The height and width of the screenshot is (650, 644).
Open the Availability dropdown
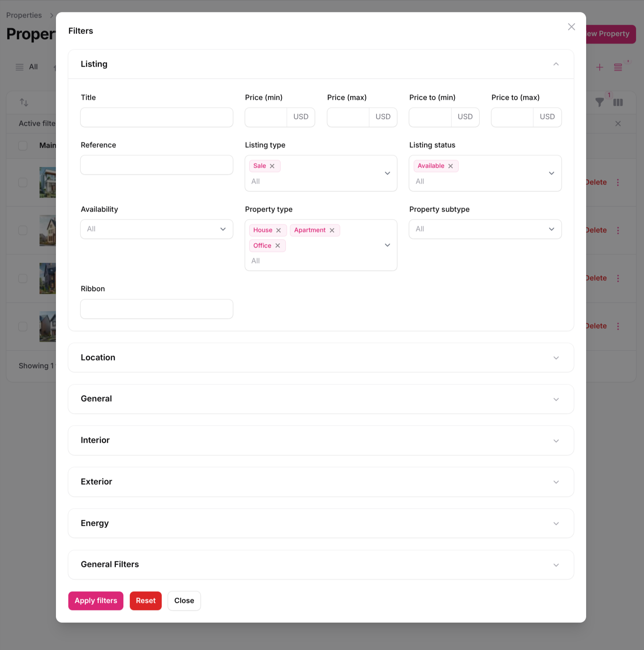tap(157, 229)
